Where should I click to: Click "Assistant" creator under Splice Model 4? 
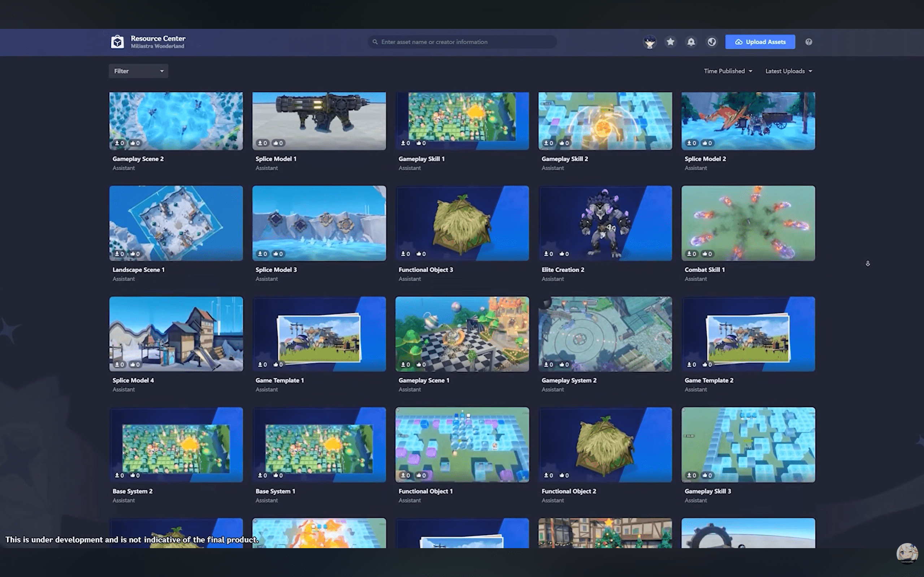coord(123,390)
